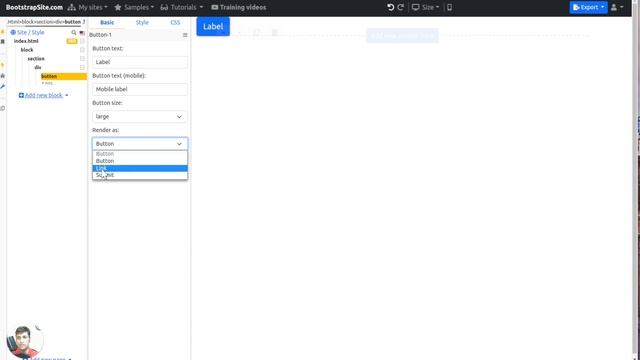Open the Size dropdown in top bar
The height and width of the screenshot is (360, 640).
coord(425,7)
